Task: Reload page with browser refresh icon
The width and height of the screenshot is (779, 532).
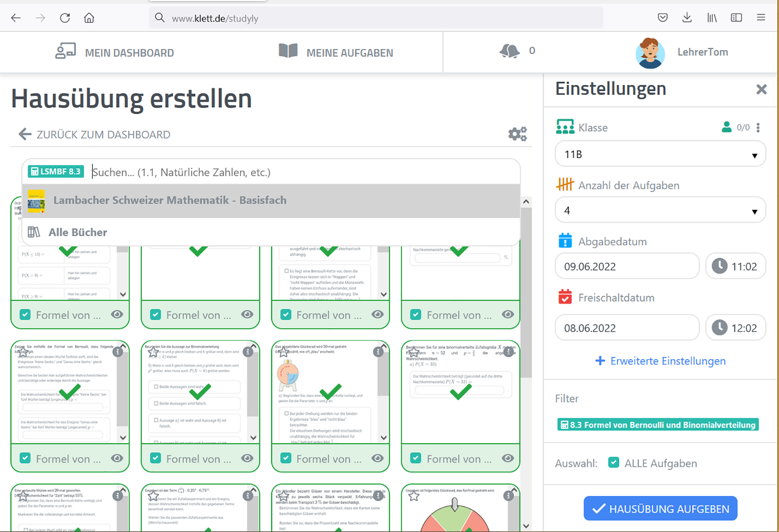Action: pyautogui.click(x=65, y=18)
